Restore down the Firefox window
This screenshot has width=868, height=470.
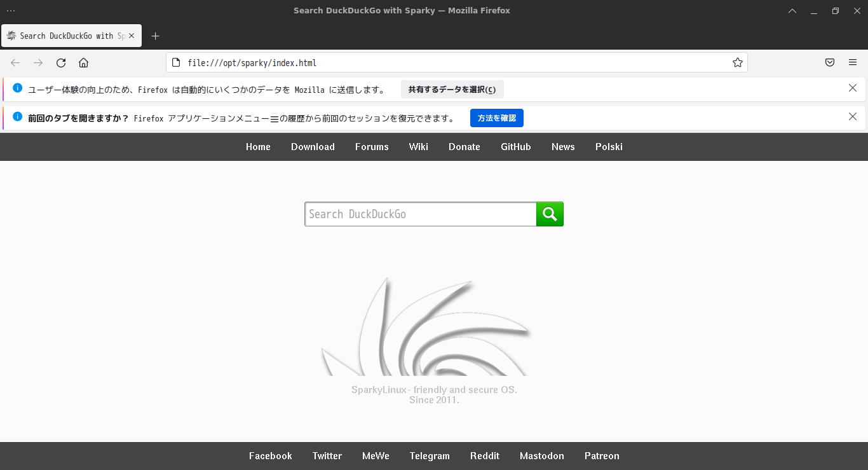836,11
